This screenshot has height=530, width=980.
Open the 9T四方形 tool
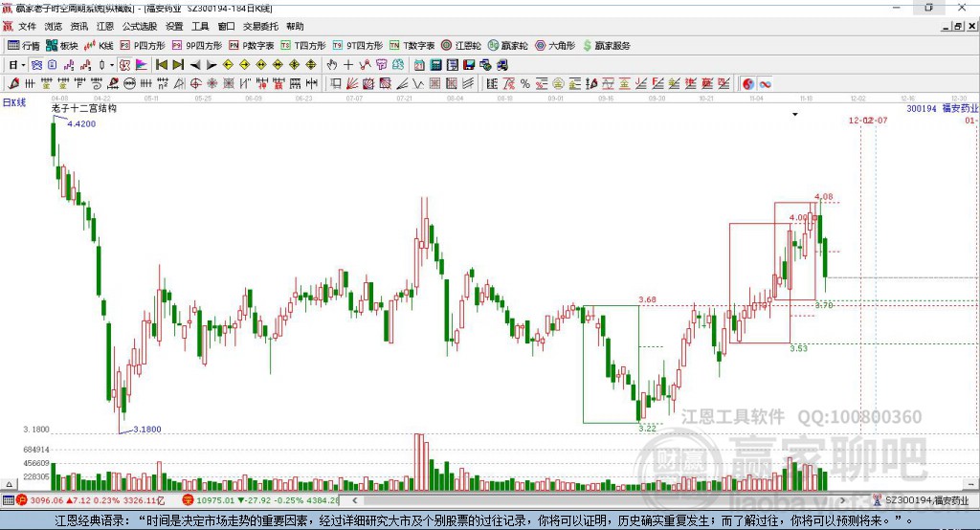click(358, 46)
